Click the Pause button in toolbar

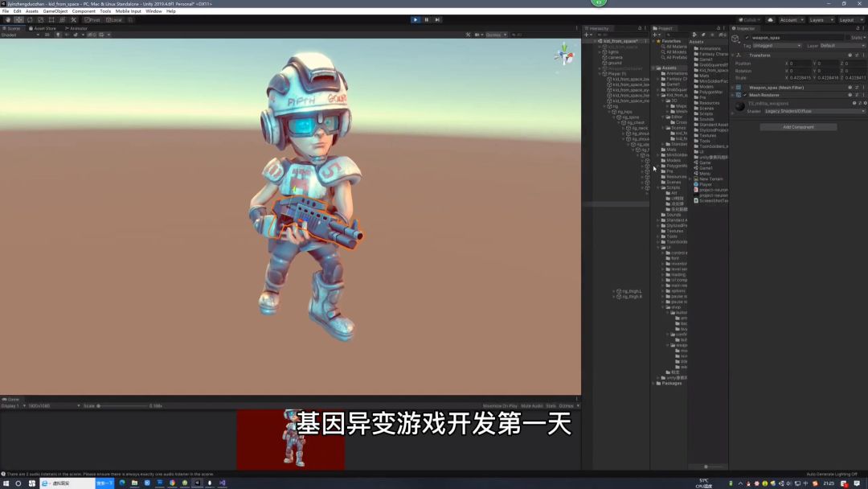point(427,19)
